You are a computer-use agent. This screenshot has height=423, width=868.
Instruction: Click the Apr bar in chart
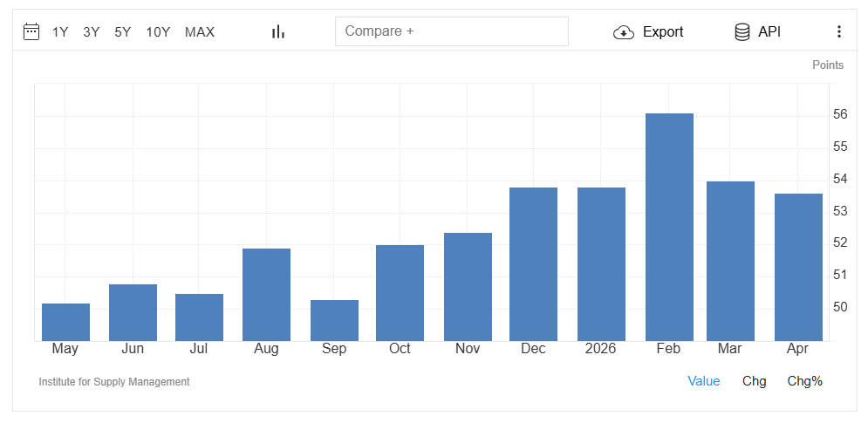798,268
